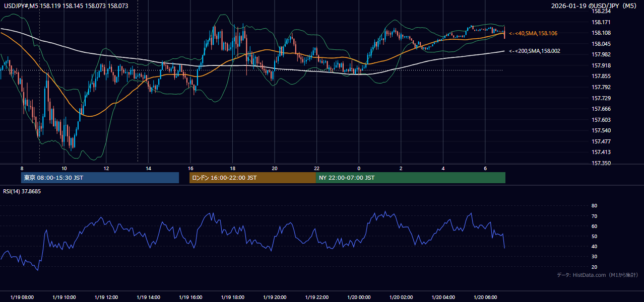The height and width of the screenshot is (302, 644).
Task: Click hour tick 20 under price chart
Action: click(x=275, y=168)
